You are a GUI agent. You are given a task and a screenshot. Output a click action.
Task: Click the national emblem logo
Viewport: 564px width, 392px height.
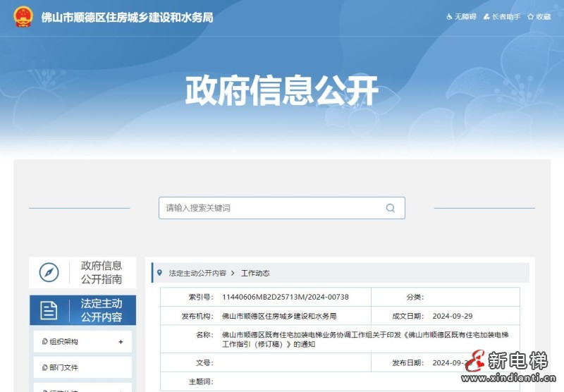[23, 17]
